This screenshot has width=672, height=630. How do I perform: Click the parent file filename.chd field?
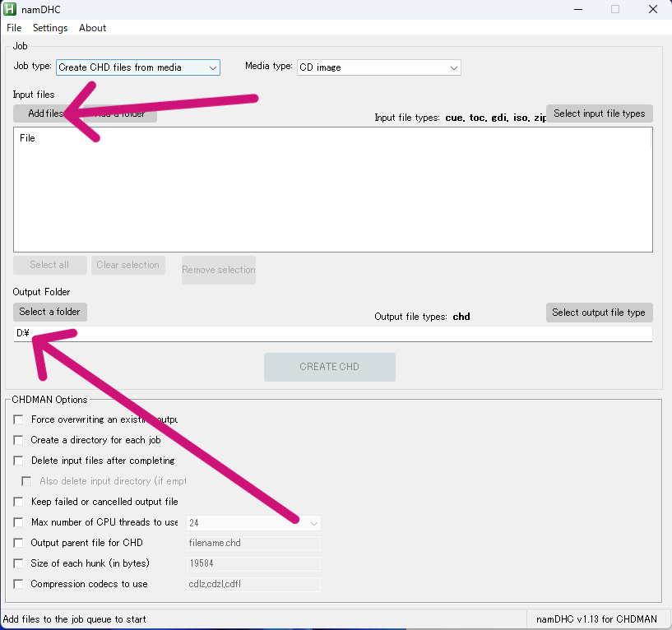253,544
